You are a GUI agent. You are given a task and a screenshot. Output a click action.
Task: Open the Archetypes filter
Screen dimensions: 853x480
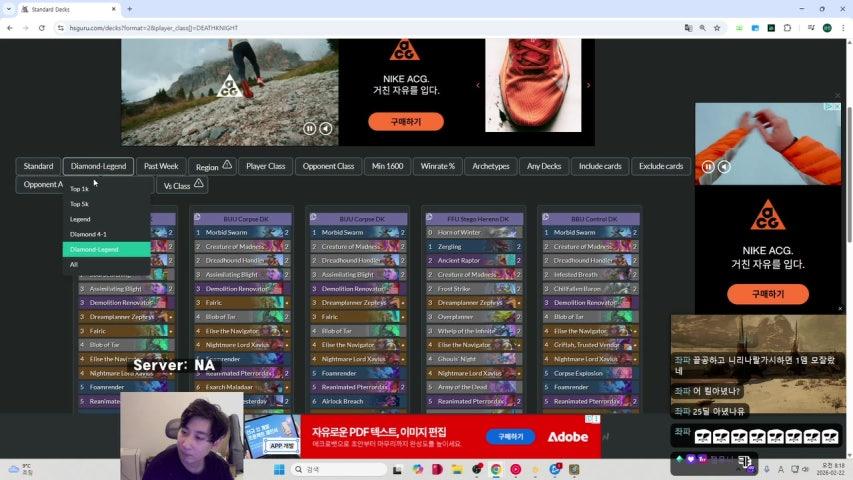click(x=491, y=166)
